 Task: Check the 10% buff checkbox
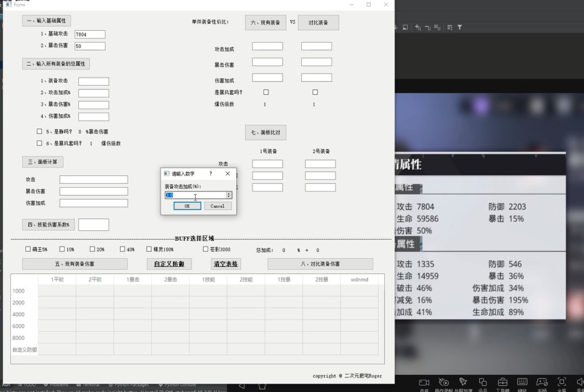click(62, 249)
